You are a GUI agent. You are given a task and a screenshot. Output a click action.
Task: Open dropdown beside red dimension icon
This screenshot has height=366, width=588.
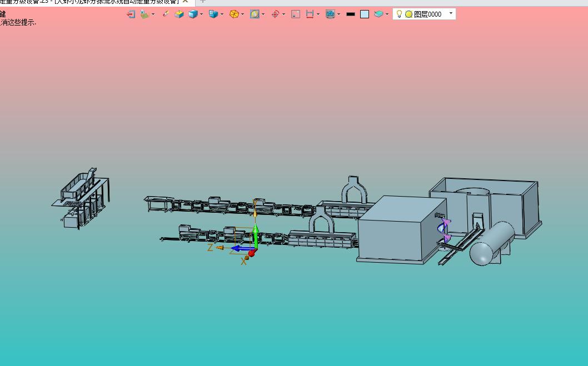point(318,14)
